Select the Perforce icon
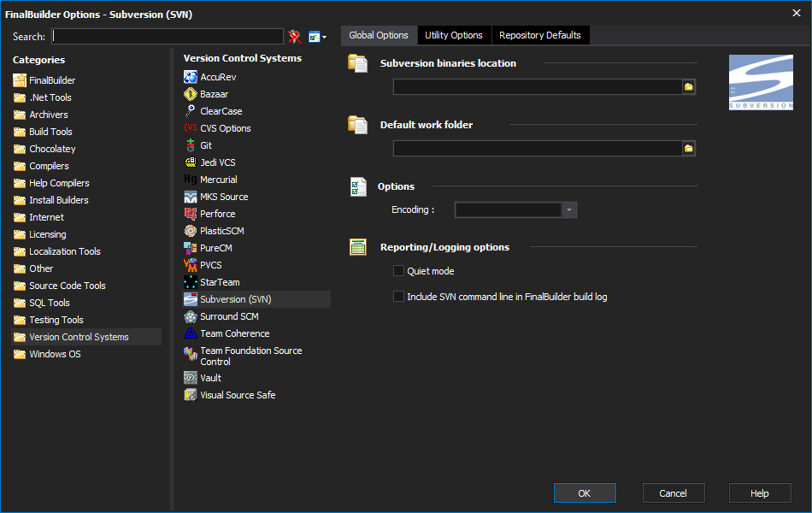812x513 pixels. tap(191, 214)
